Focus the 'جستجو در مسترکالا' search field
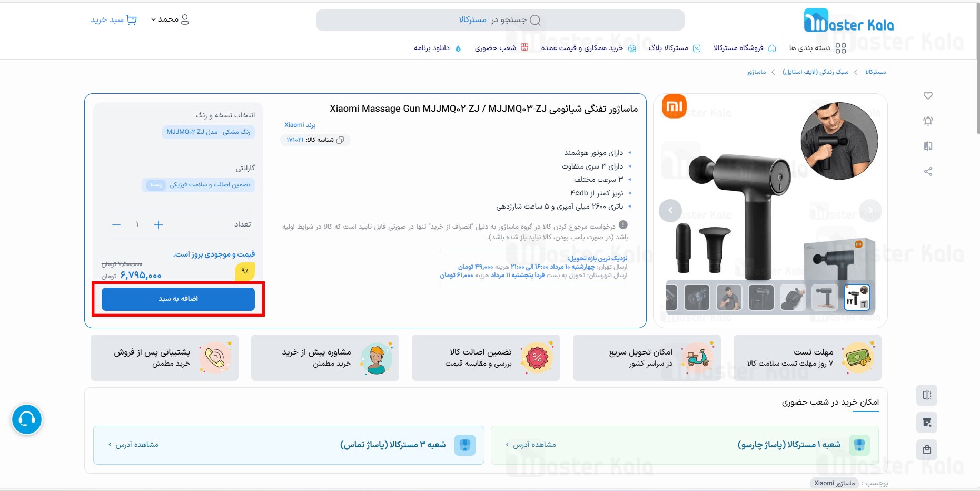The image size is (980, 491). pos(500,20)
